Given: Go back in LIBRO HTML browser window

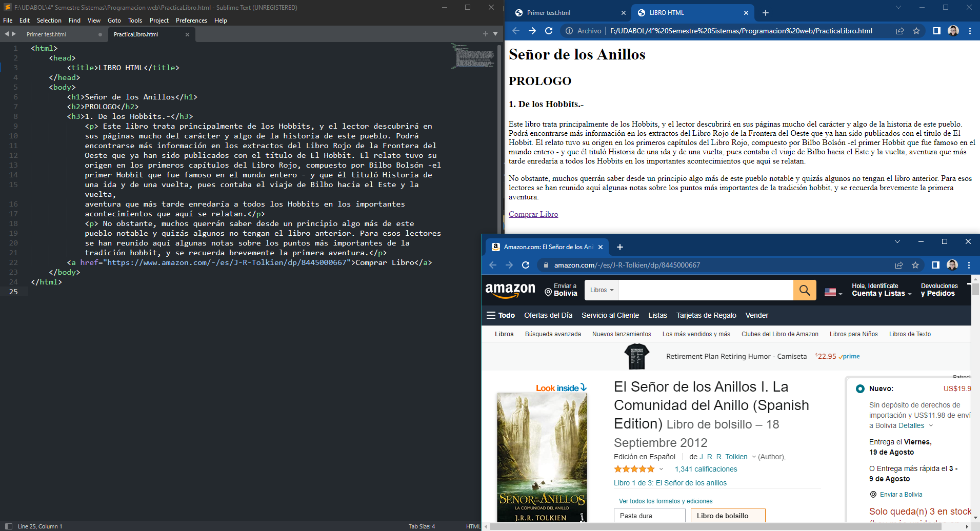Looking at the screenshot, I should coord(516,31).
